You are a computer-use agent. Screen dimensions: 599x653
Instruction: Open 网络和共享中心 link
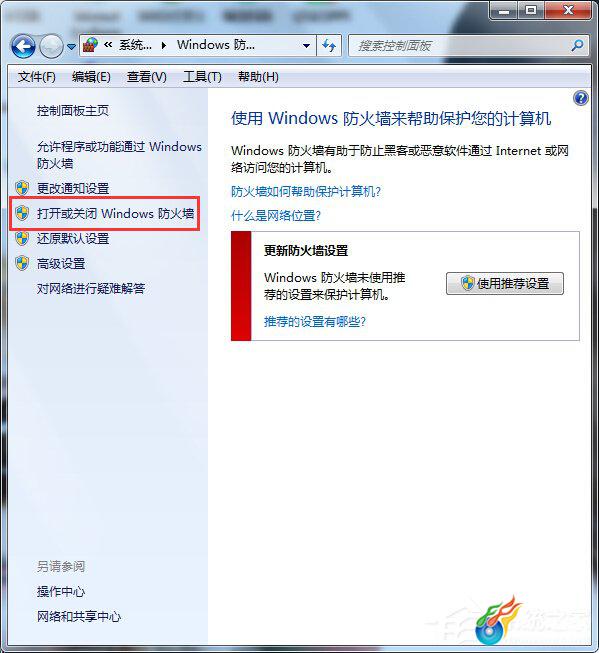pyautogui.click(x=79, y=616)
